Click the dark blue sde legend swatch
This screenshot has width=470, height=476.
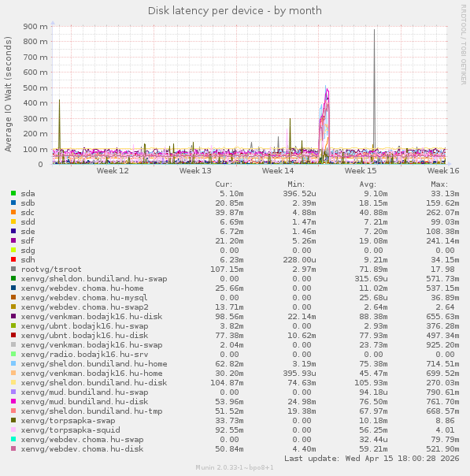13,231
